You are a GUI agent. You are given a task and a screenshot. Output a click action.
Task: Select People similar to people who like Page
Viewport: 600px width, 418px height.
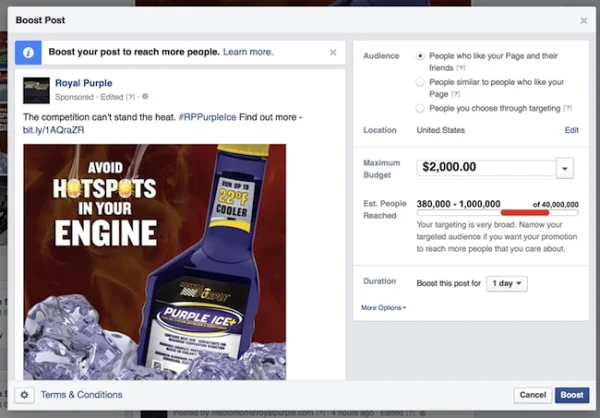pyautogui.click(x=420, y=82)
